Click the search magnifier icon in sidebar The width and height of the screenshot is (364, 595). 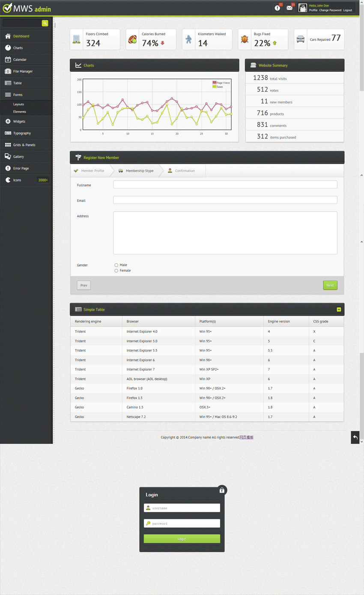click(45, 23)
